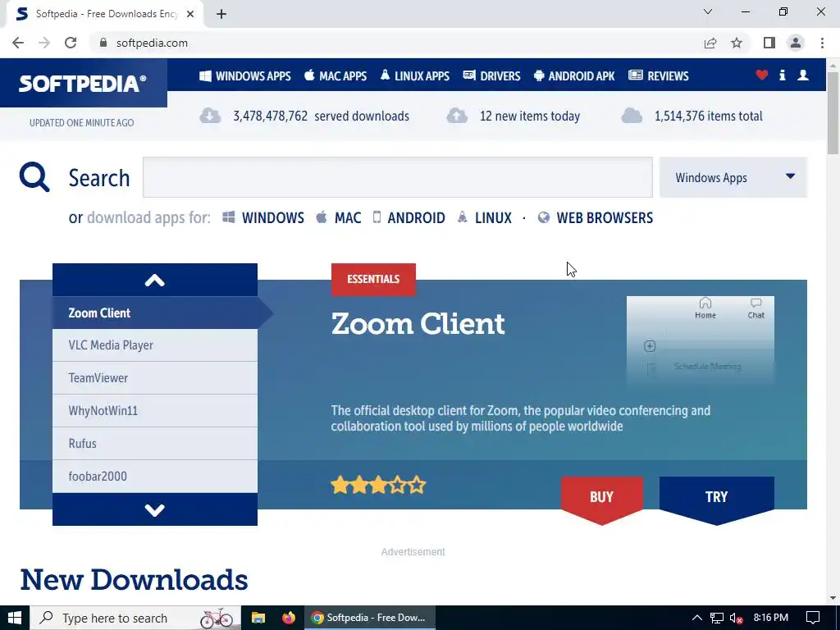Open the user account icon in the Softpedia header
The image size is (840, 630).
click(802, 75)
